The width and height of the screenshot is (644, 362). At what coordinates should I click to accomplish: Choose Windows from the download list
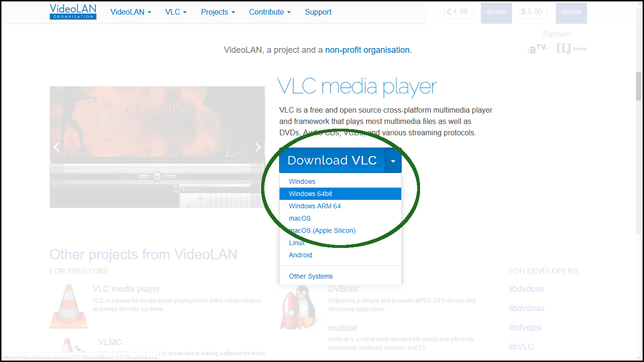pos(340,181)
